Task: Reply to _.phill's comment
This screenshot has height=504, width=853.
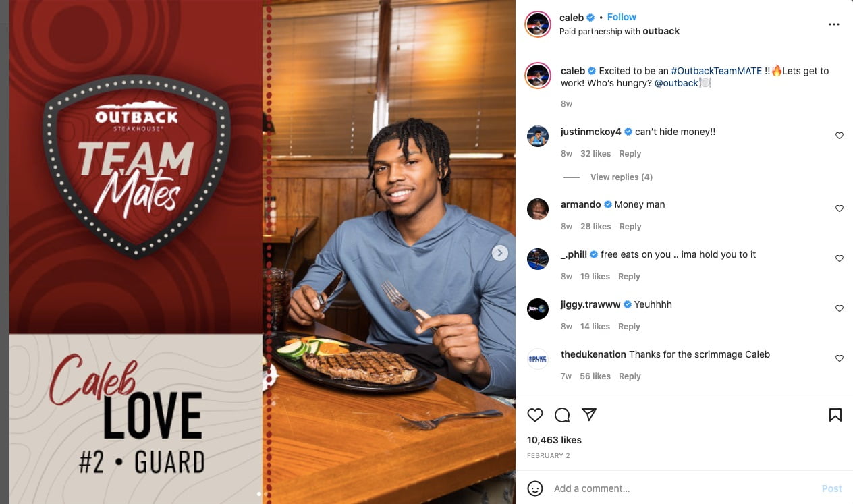Action: tap(629, 277)
